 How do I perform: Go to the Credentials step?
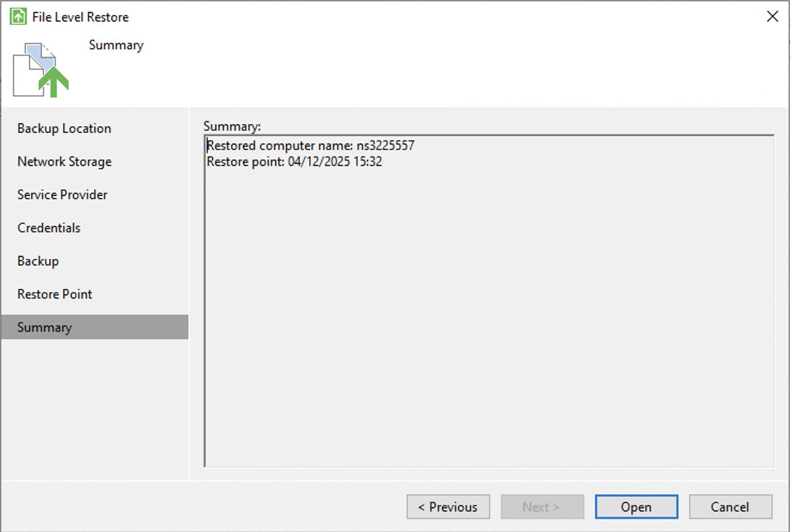[x=49, y=228]
